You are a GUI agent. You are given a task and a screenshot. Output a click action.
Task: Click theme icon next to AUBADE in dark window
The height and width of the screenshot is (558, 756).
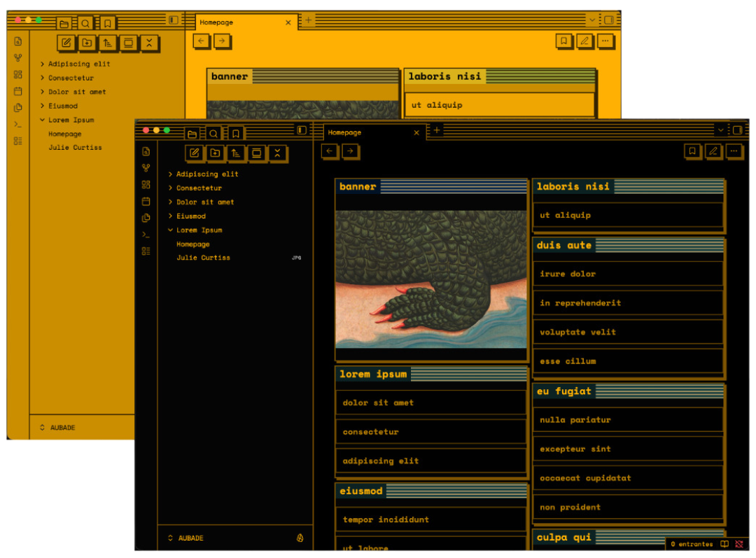(300, 538)
